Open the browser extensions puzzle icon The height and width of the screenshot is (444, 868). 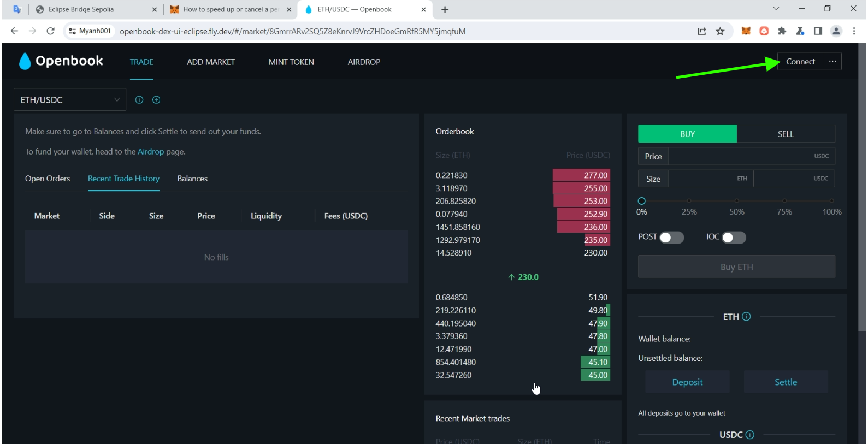[x=782, y=31]
